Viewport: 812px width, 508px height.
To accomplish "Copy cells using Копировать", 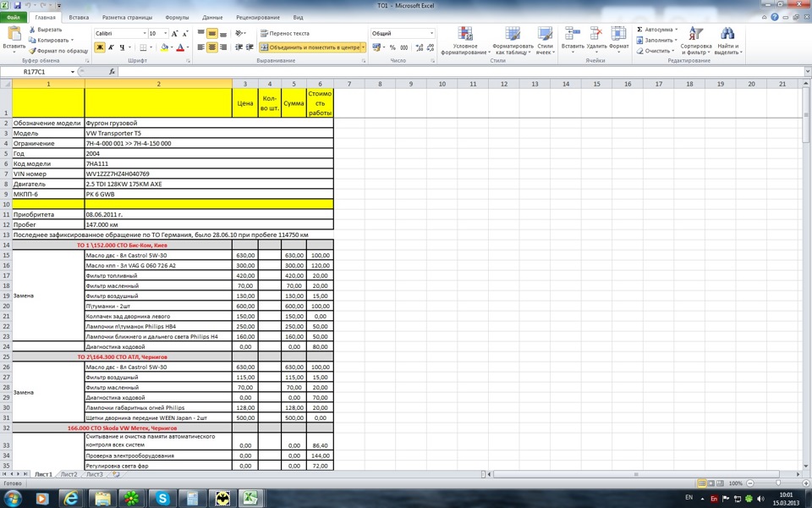I will 48,40.
